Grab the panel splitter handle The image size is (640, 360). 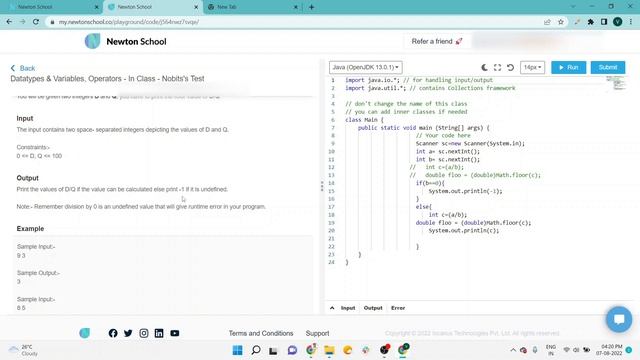(322, 186)
